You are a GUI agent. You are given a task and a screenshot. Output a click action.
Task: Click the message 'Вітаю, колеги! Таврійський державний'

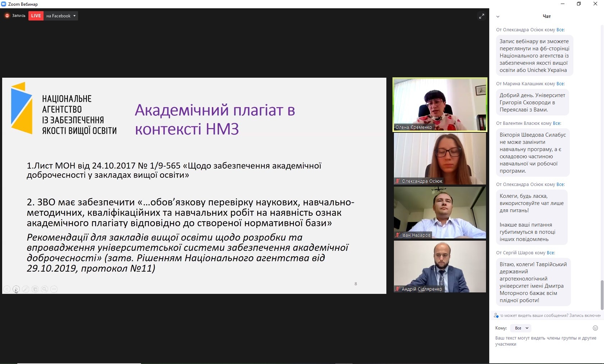pos(533,282)
